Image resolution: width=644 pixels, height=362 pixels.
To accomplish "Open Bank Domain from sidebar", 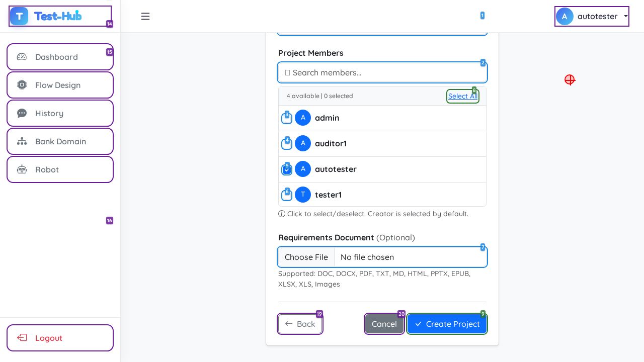I will point(60,141).
